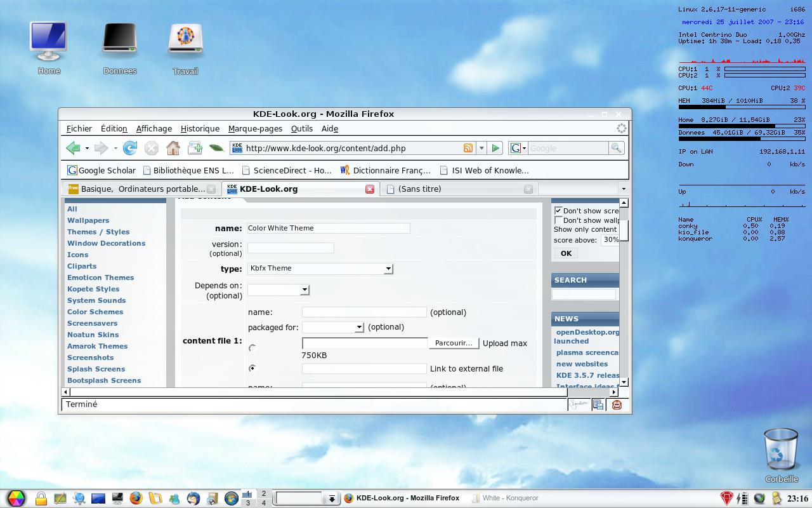Viewport: 812px width, 508px height.
Task: Launch the colorful hexagon K menu
Action: pos(16,498)
